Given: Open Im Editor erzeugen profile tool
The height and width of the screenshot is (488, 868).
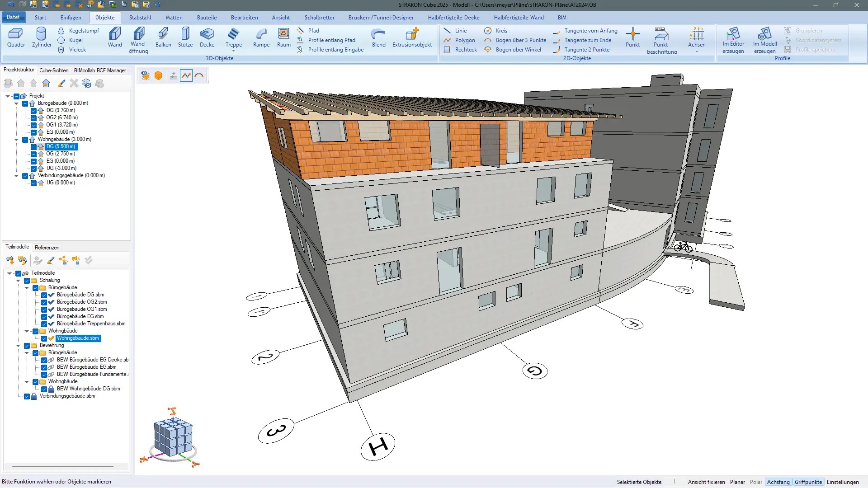Looking at the screenshot, I should click(733, 38).
